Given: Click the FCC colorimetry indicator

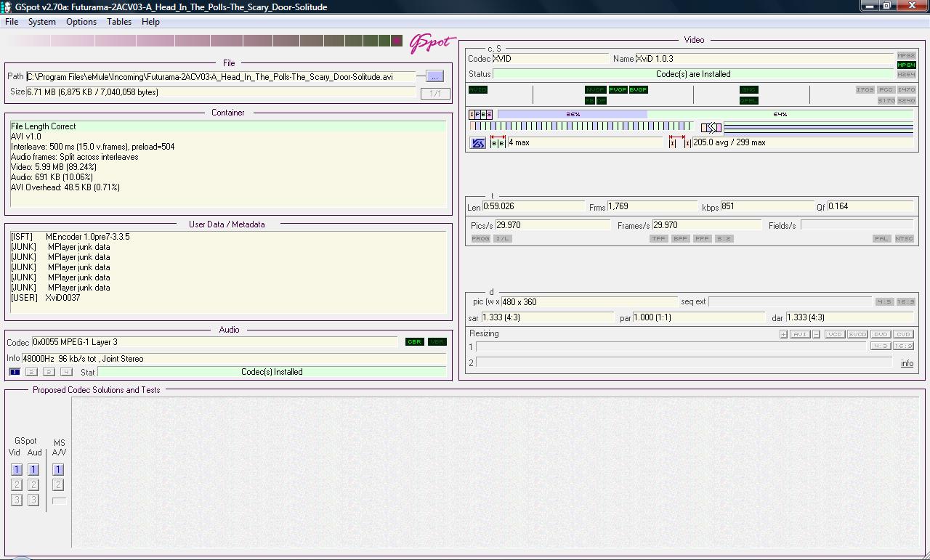Looking at the screenshot, I should 886,89.
